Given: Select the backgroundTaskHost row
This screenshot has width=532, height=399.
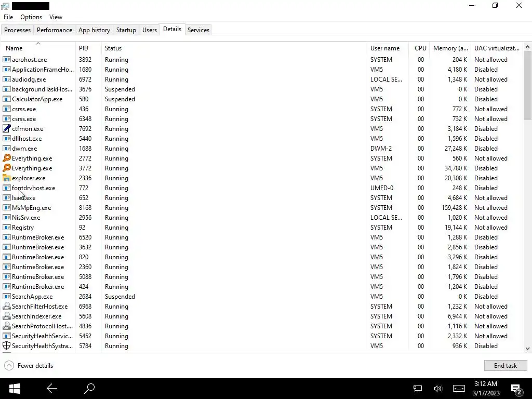Looking at the screenshot, I should (262, 89).
